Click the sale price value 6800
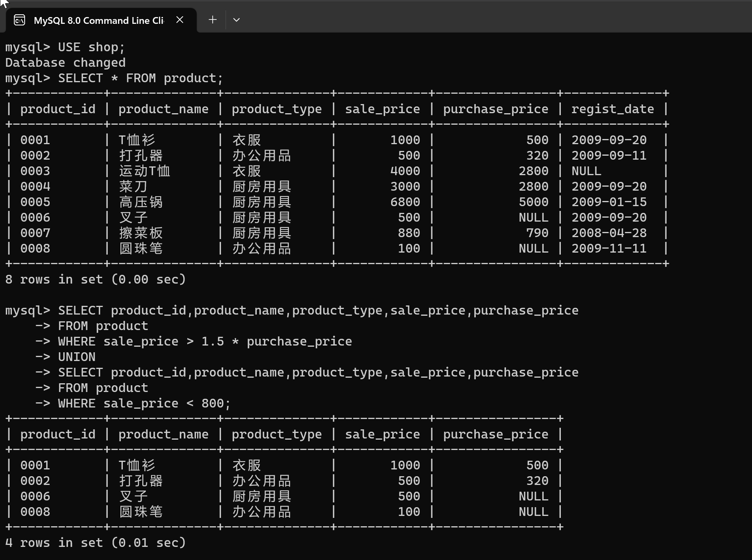Viewport: 752px width, 560px height. 405,202
